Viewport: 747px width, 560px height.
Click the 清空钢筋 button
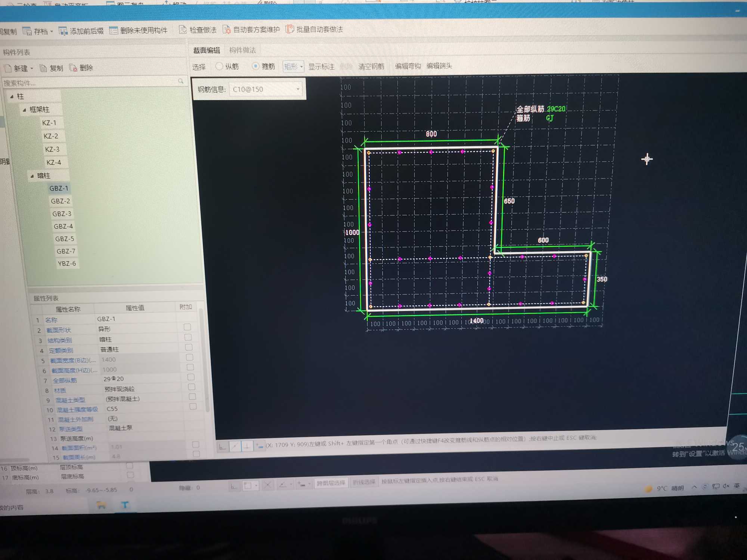click(371, 66)
